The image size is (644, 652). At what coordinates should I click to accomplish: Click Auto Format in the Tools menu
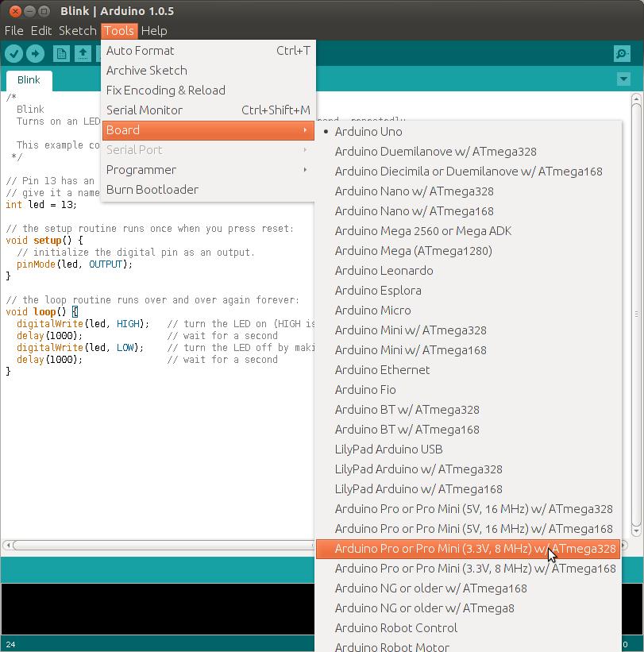tap(141, 51)
